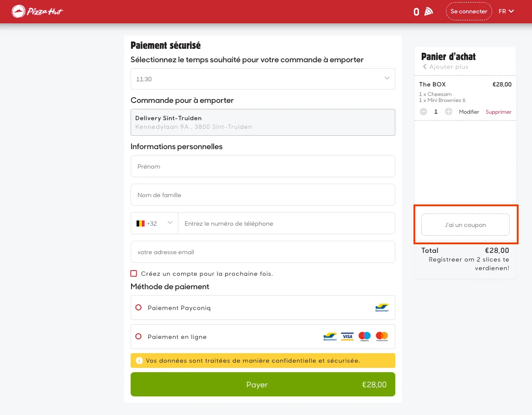Click Bancontact logo in Payconiq row
This screenshot has height=415, width=532.
coord(382,308)
